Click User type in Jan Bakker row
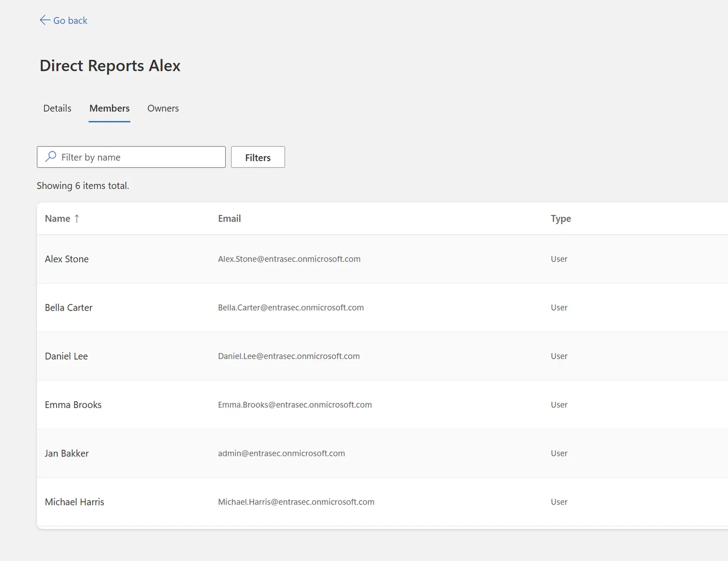Viewport: 728px width, 561px height. 559,453
